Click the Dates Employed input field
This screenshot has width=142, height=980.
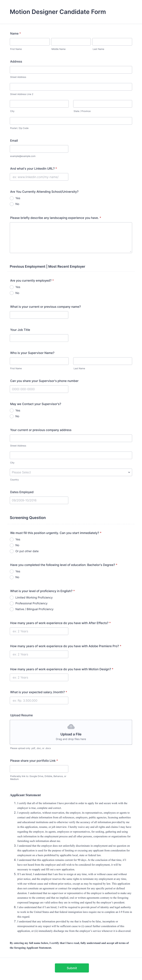click(x=39, y=500)
